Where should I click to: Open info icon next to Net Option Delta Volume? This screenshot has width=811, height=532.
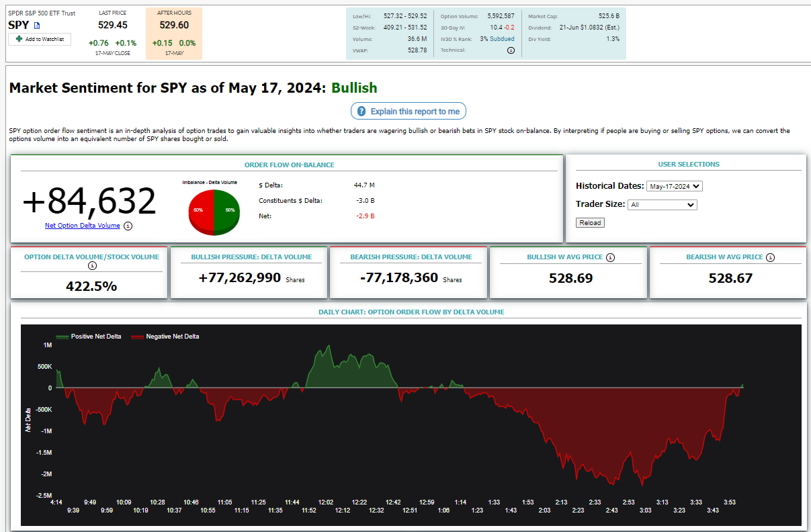128,226
